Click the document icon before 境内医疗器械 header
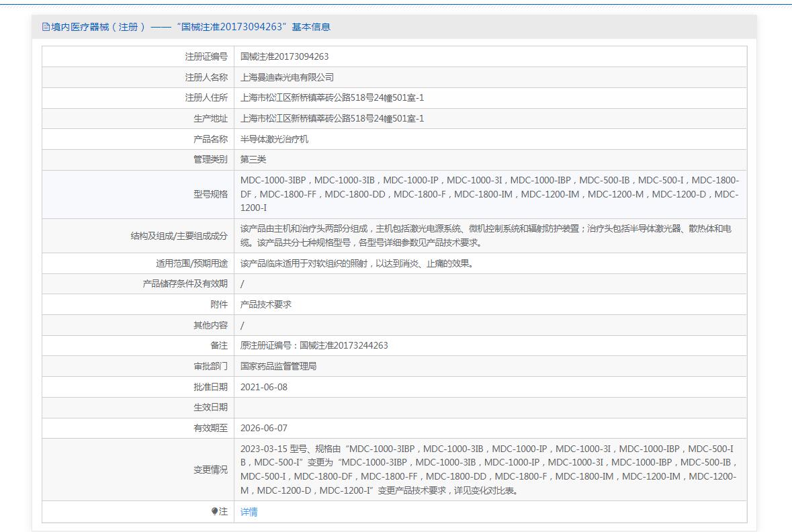The image size is (792, 532). coord(46,27)
